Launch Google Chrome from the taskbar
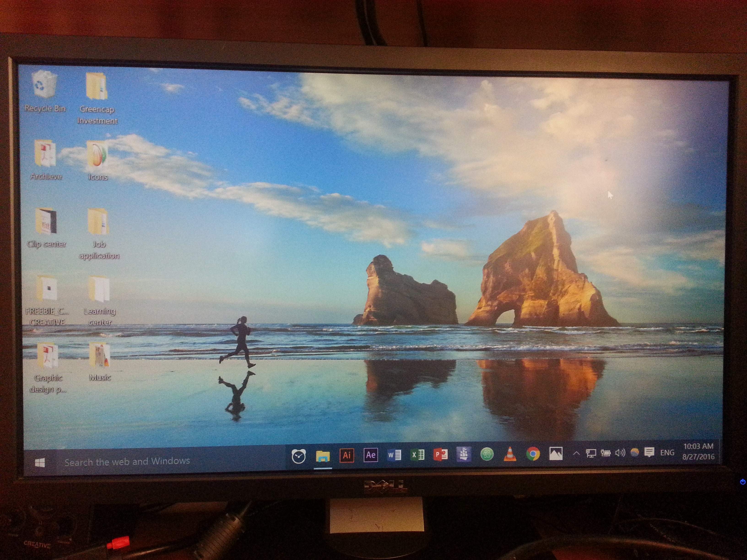The height and width of the screenshot is (560, 747). point(533,454)
